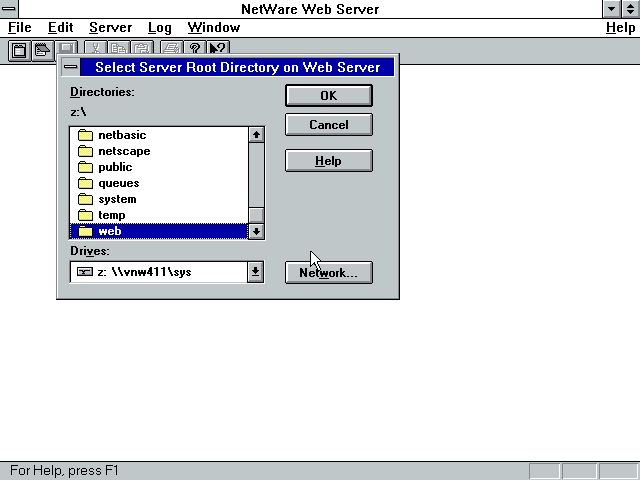
Task: Select the netscape folder icon
Action: click(x=85, y=151)
